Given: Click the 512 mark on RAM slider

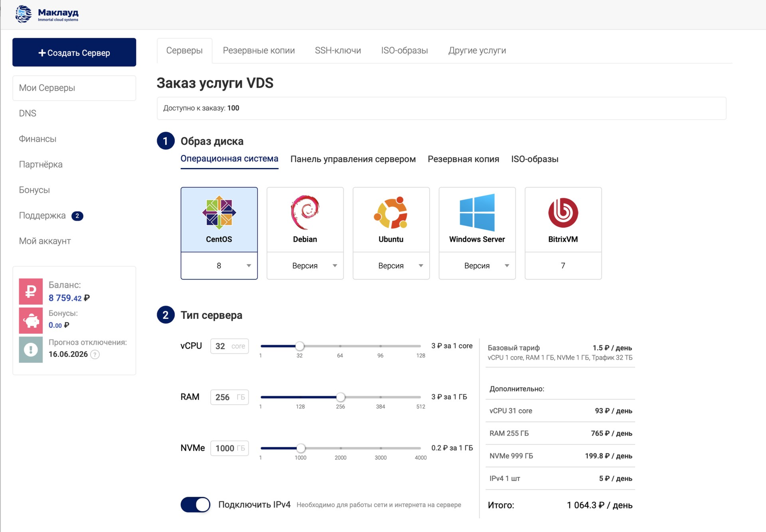Looking at the screenshot, I should point(421,406).
